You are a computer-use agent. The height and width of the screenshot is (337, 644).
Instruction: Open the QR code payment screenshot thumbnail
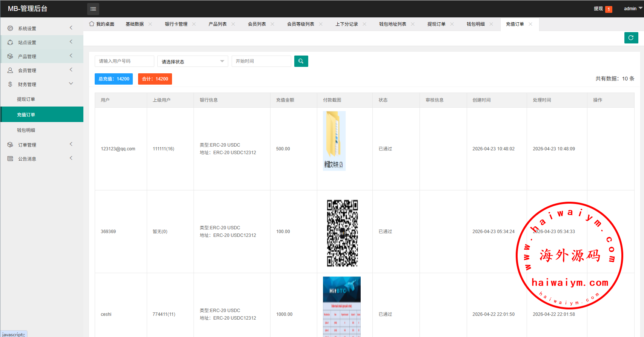pos(342,233)
